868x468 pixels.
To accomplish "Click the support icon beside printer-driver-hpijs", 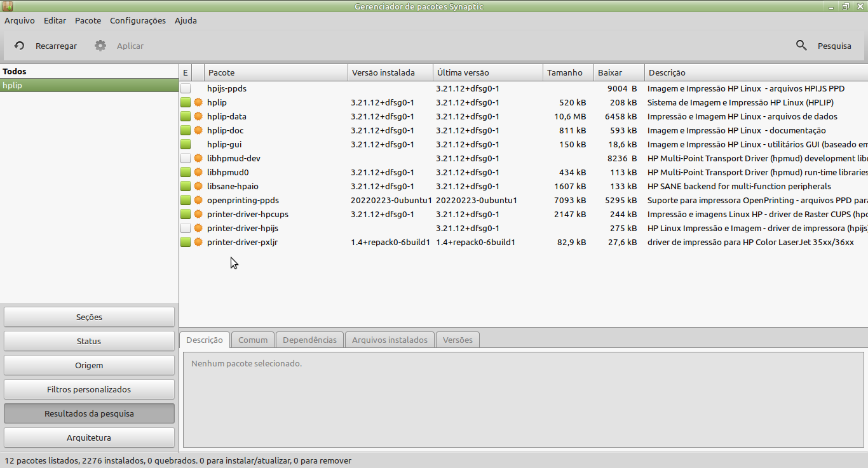I will 198,228.
